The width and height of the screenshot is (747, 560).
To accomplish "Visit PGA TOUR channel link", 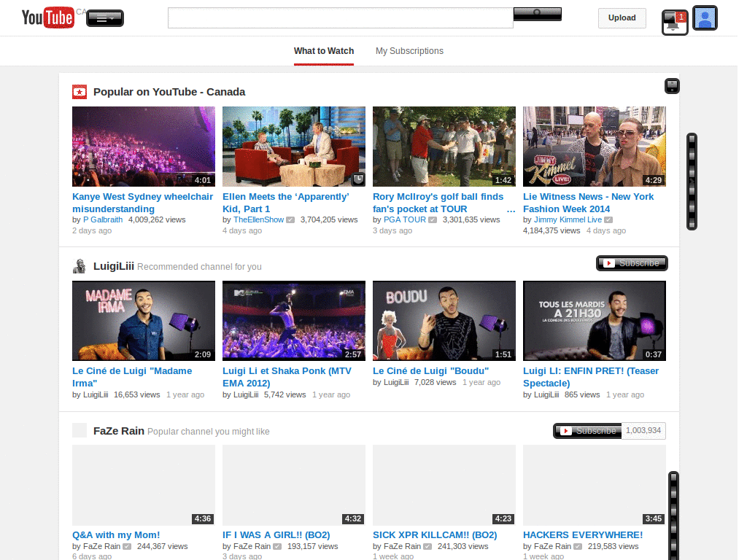I will pyautogui.click(x=404, y=219).
